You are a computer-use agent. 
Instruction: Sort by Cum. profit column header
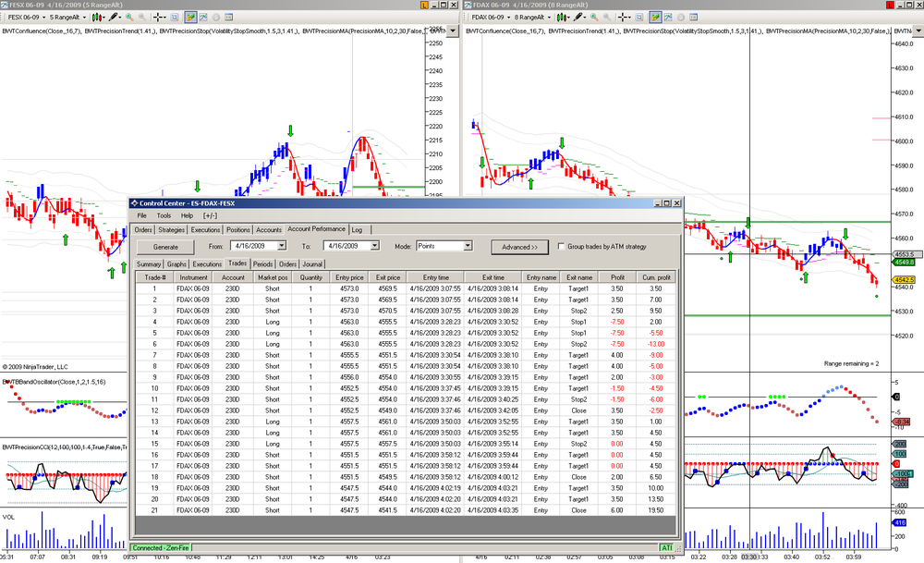tap(656, 277)
